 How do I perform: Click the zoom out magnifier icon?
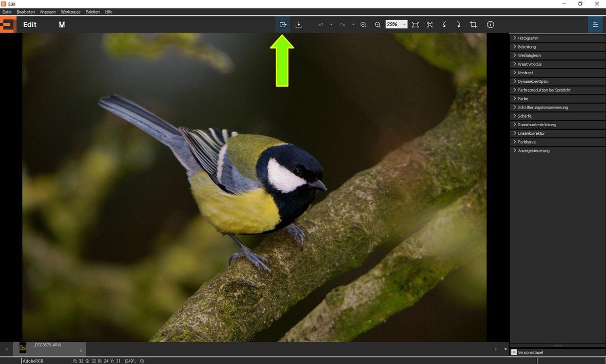[377, 25]
